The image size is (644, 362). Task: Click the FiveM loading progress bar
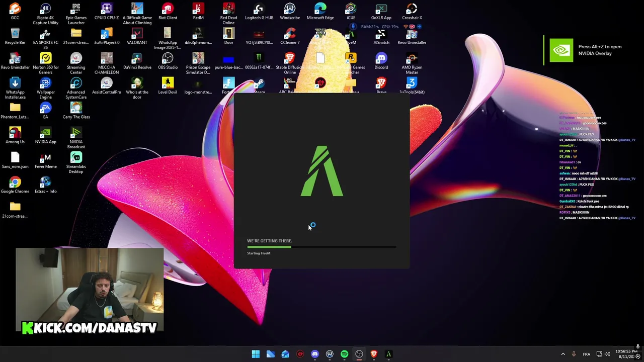pos(321,247)
